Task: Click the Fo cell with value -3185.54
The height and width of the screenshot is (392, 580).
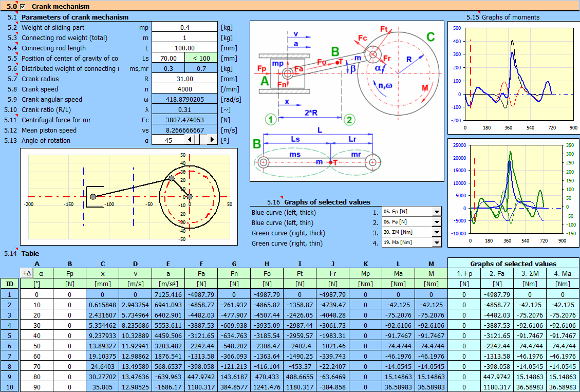Action: coord(267,336)
